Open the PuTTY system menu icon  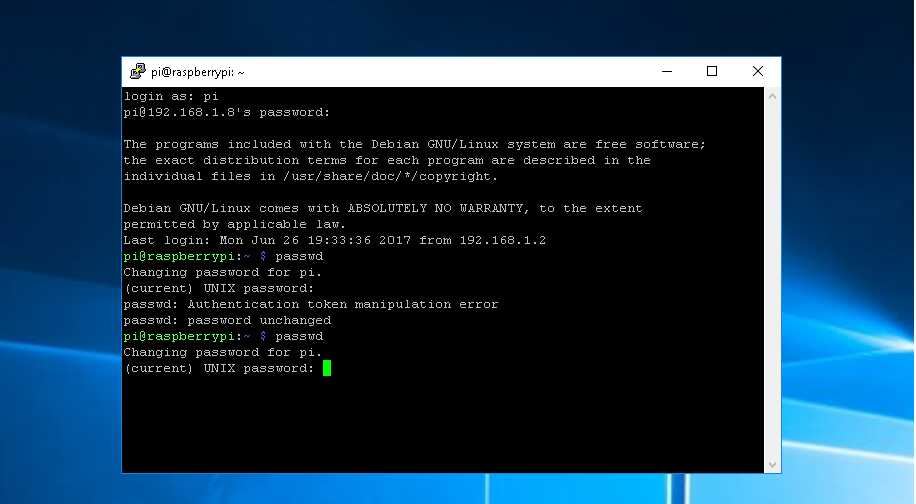click(x=137, y=72)
